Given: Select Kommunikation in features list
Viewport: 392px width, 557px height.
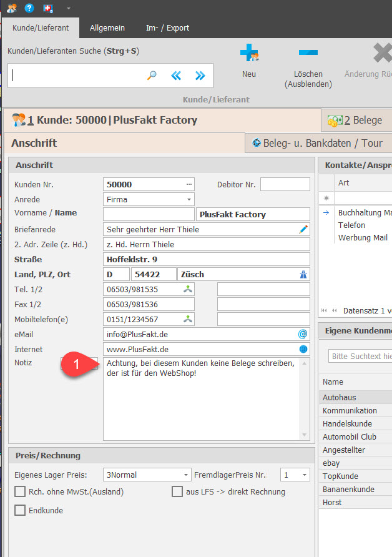Looking at the screenshot, I should click(355, 410).
